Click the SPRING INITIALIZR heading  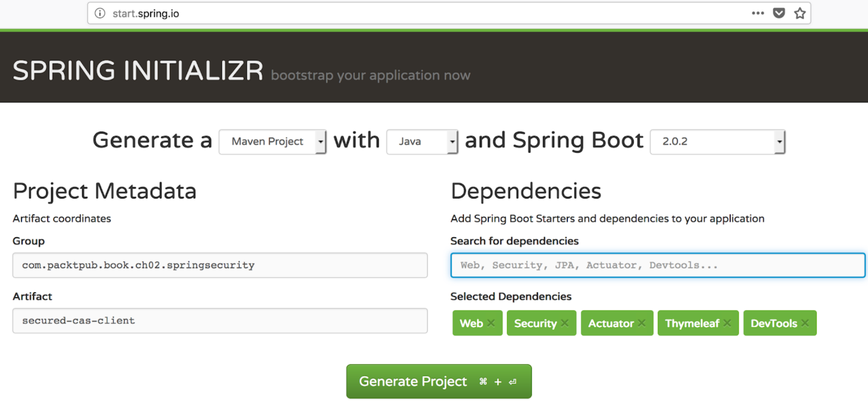(137, 70)
